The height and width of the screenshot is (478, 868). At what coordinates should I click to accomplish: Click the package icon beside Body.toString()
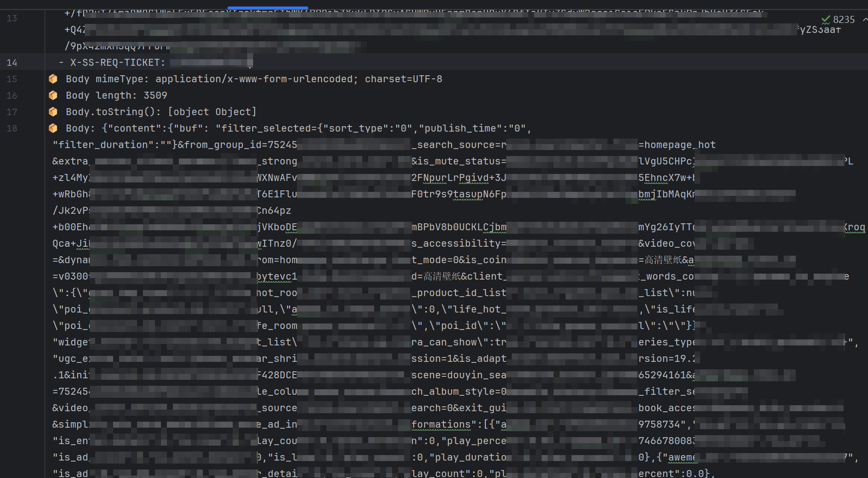click(53, 112)
